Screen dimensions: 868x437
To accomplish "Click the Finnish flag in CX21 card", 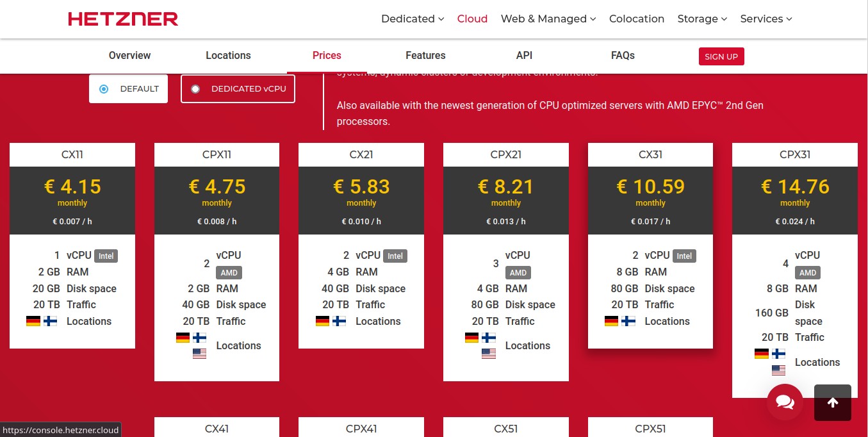I will point(340,321).
